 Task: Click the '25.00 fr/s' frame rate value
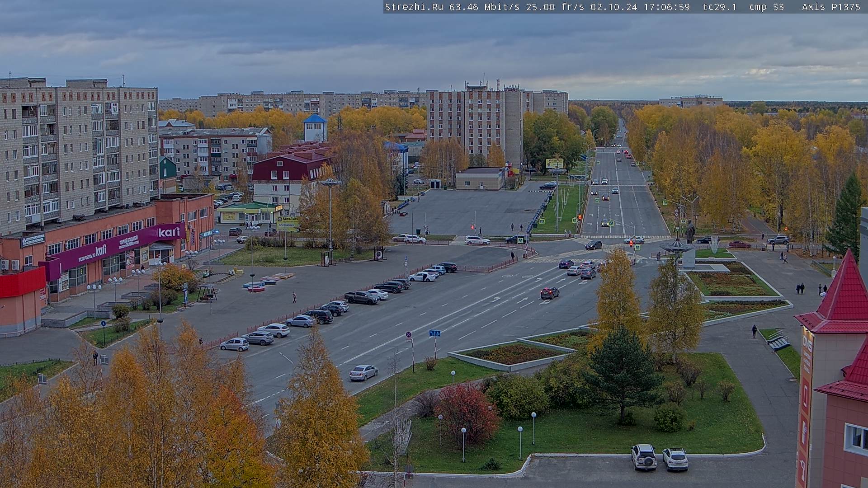pyautogui.click(x=555, y=7)
